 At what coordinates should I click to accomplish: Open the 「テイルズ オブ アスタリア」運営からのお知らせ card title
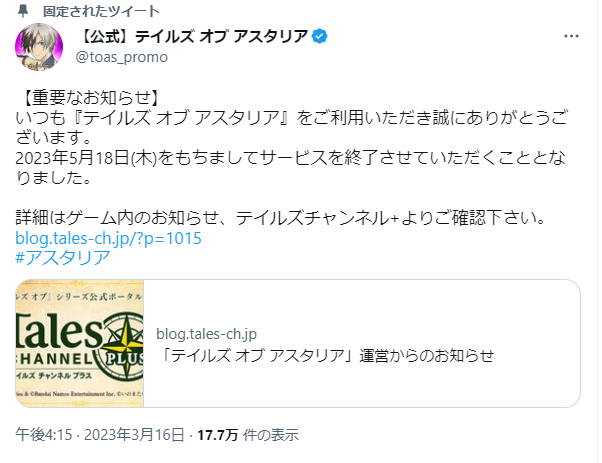click(325, 354)
